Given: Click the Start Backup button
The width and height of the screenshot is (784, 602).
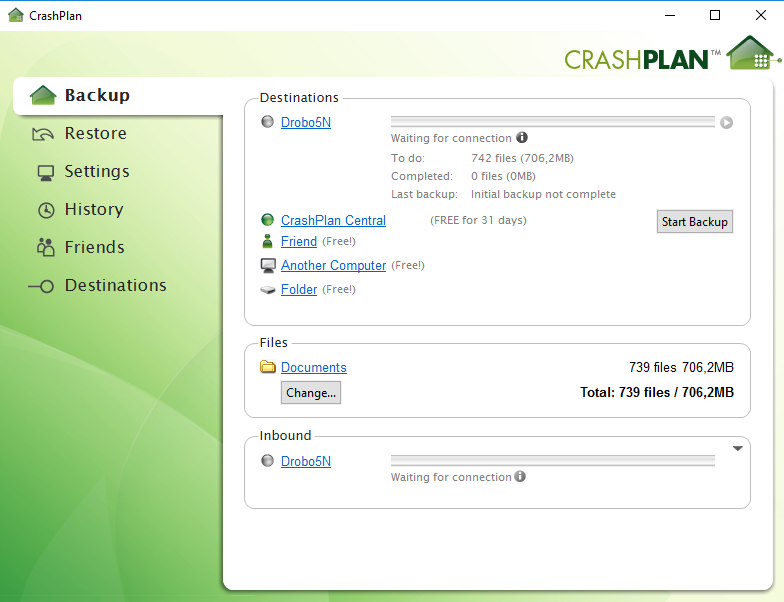Looking at the screenshot, I should (x=694, y=222).
